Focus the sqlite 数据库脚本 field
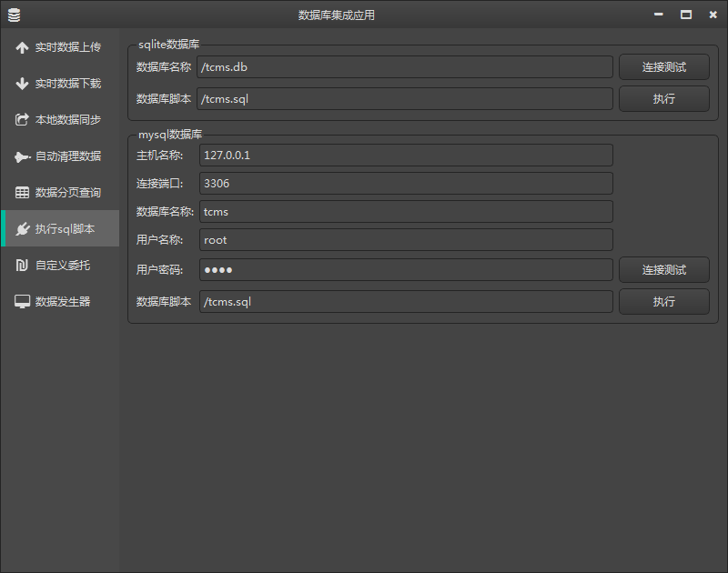This screenshot has width=728, height=573. tap(405, 99)
